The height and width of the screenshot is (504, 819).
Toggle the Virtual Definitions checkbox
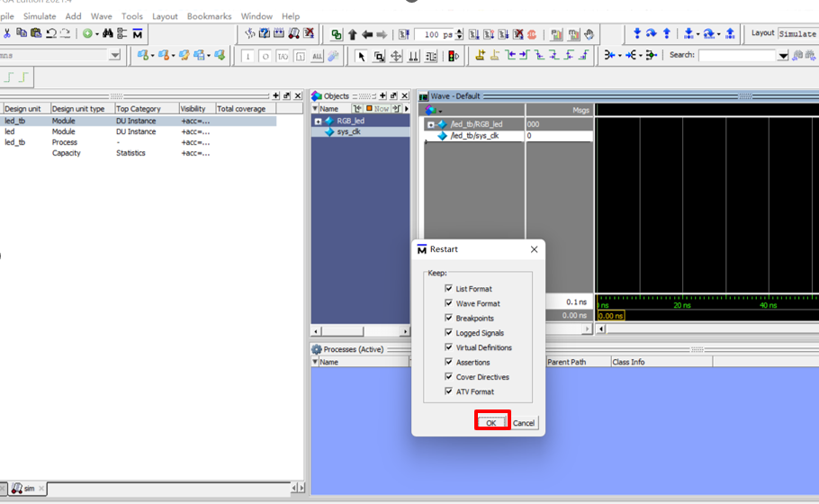tap(448, 346)
